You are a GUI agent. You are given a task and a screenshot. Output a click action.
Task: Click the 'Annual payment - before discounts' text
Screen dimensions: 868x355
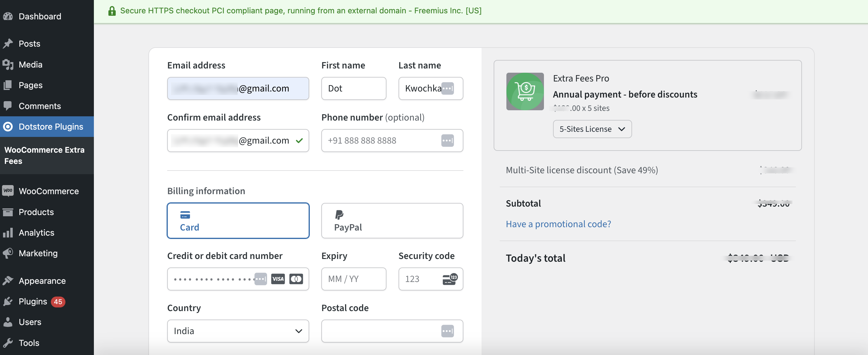coord(625,94)
